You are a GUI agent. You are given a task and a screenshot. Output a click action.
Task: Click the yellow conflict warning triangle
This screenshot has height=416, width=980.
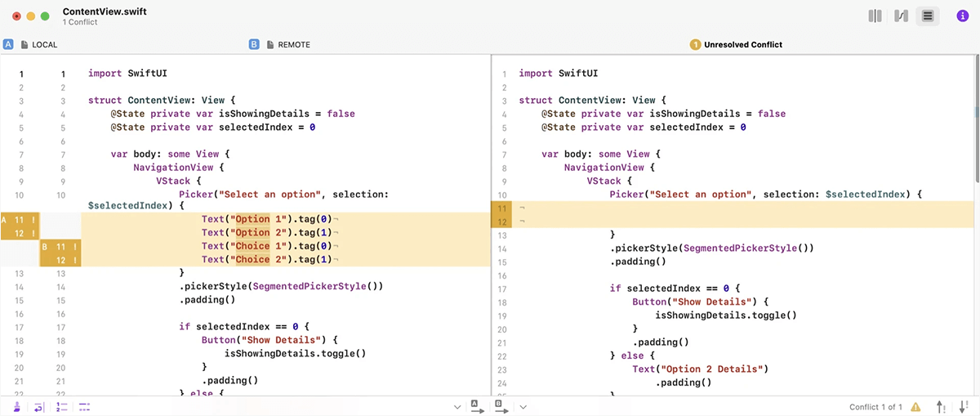click(x=916, y=406)
